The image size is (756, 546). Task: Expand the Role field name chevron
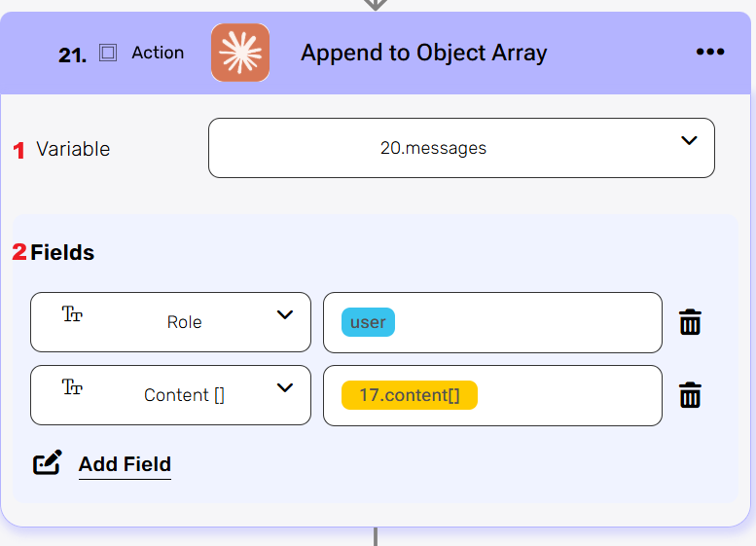(x=285, y=314)
